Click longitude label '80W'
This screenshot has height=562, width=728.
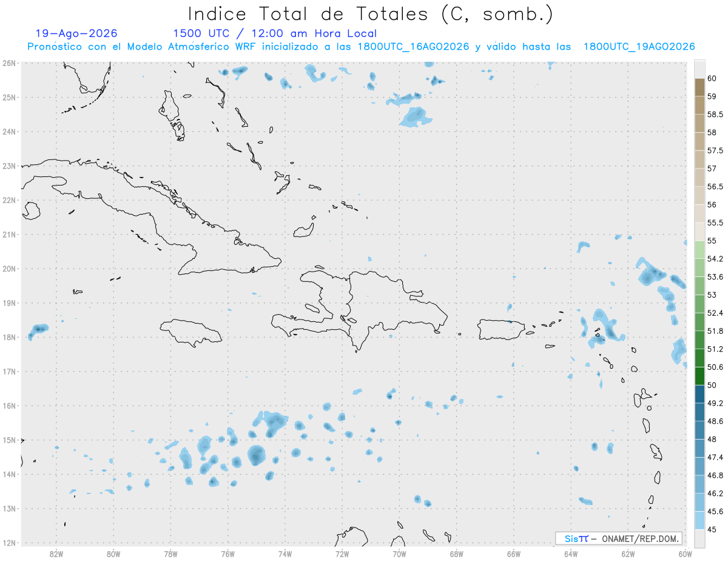click(113, 553)
